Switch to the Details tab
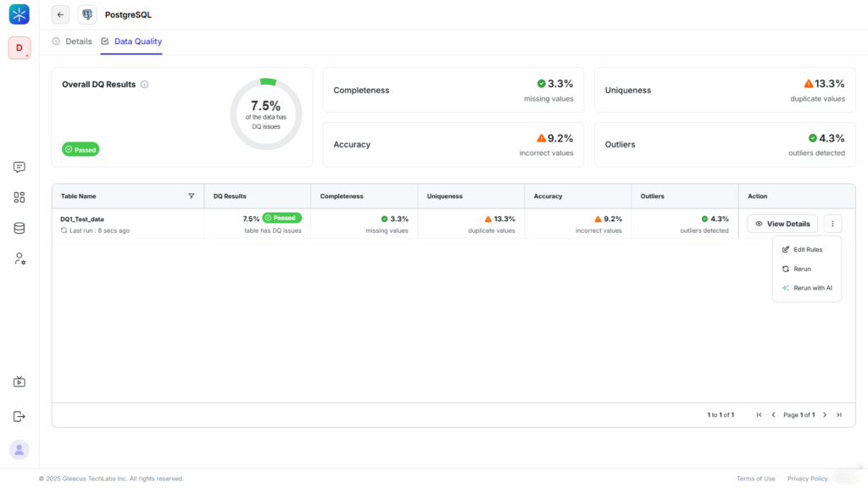The height and width of the screenshot is (488, 868). coord(73,42)
